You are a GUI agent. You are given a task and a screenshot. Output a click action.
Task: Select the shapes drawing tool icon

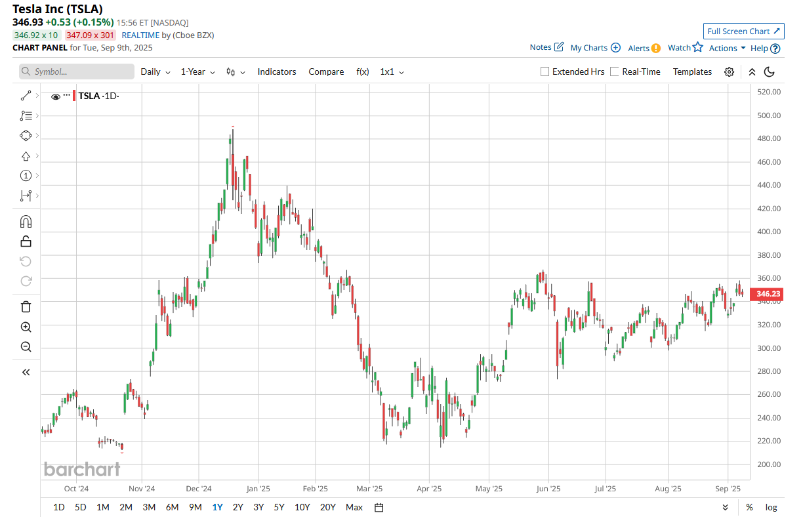click(x=26, y=136)
